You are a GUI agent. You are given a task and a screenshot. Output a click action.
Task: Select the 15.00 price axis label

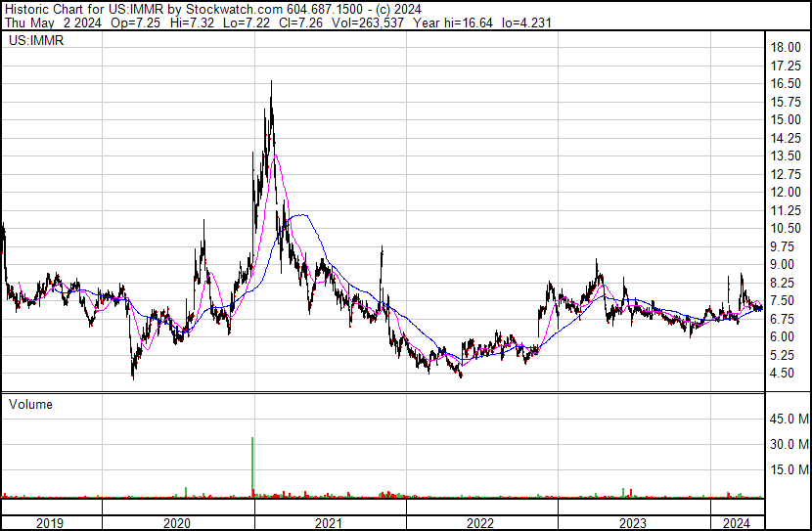coord(786,119)
